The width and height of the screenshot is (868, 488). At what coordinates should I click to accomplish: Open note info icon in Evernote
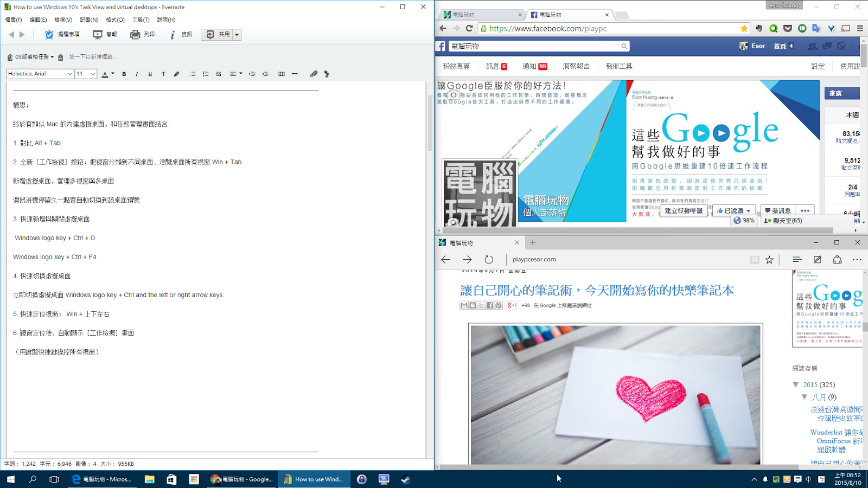(173, 35)
